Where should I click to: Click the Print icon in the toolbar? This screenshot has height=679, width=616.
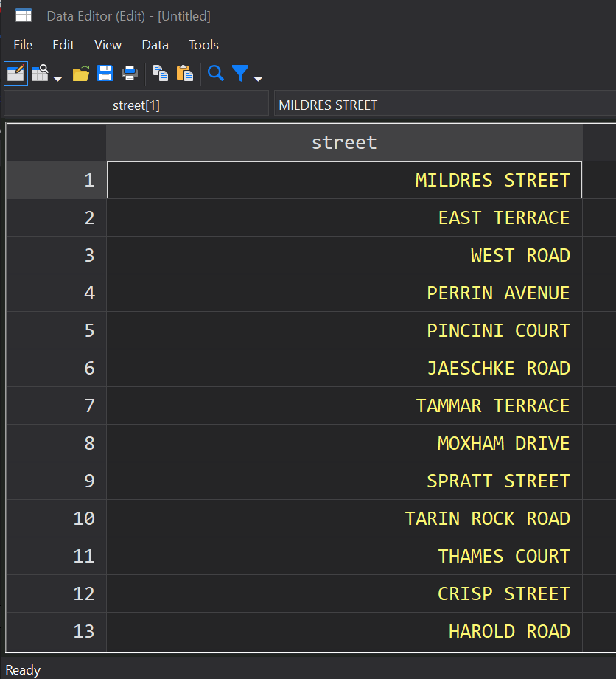point(130,74)
